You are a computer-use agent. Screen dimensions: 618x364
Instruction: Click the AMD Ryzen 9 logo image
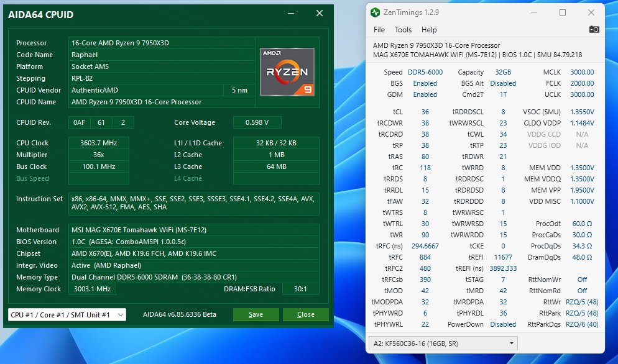point(287,71)
